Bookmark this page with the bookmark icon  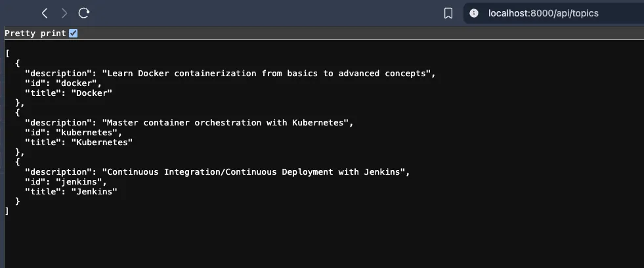(448, 13)
